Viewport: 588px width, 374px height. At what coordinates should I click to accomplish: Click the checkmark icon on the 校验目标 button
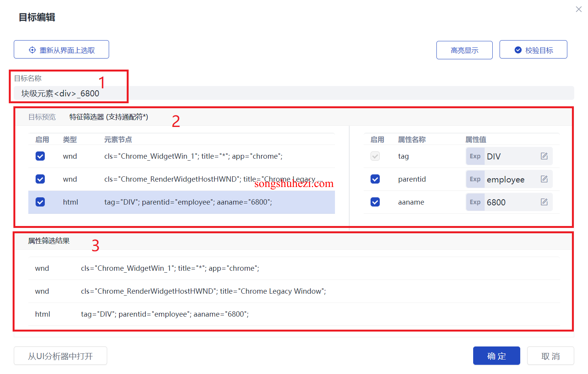518,50
